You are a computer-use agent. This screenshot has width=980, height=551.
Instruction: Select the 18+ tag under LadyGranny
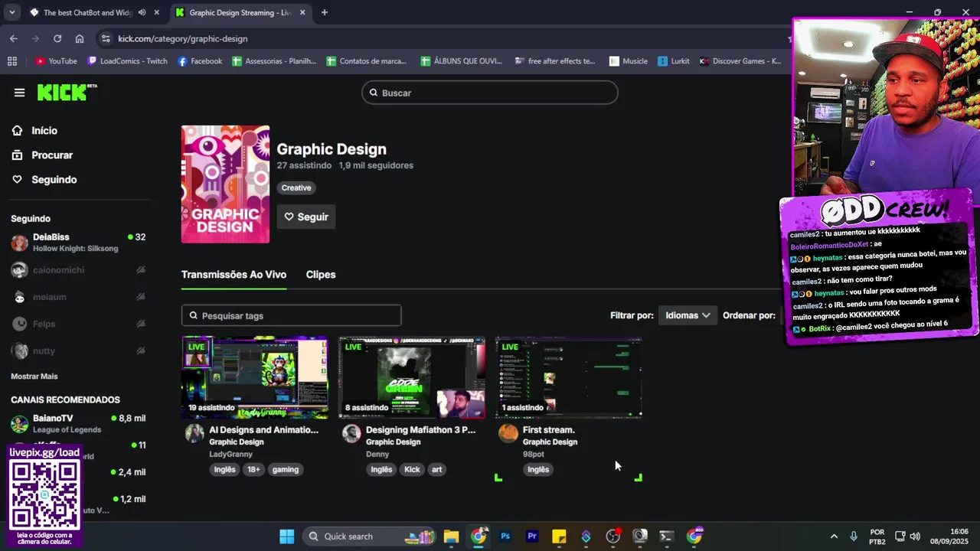pyautogui.click(x=253, y=470)
